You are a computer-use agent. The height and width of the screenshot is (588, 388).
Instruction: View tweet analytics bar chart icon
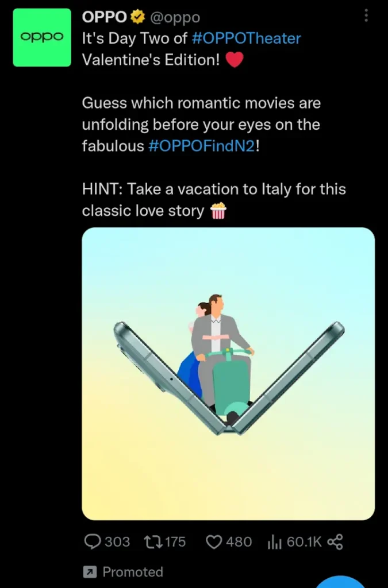[x=275, y=542]
